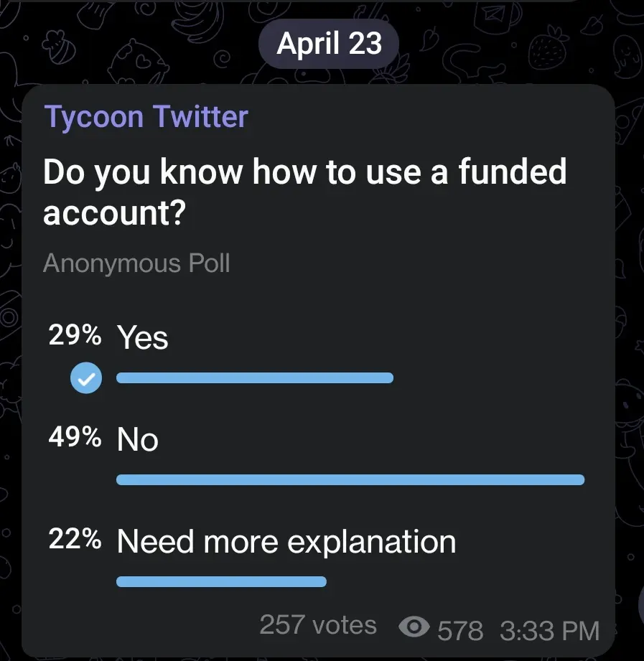The image size is (644, 661).
Task: Click the April 23 date chip
Action: pyautogui.click(x=330, y=43)
